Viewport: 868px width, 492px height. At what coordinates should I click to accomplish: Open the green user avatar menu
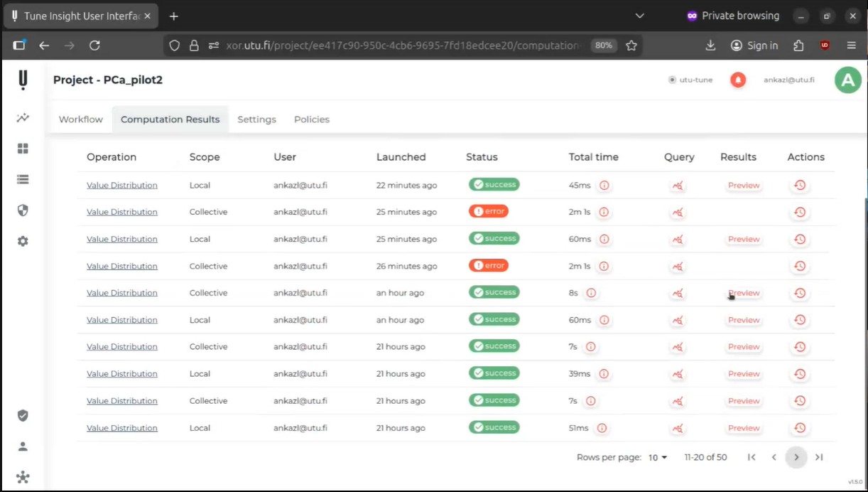(x=847, y=80)
